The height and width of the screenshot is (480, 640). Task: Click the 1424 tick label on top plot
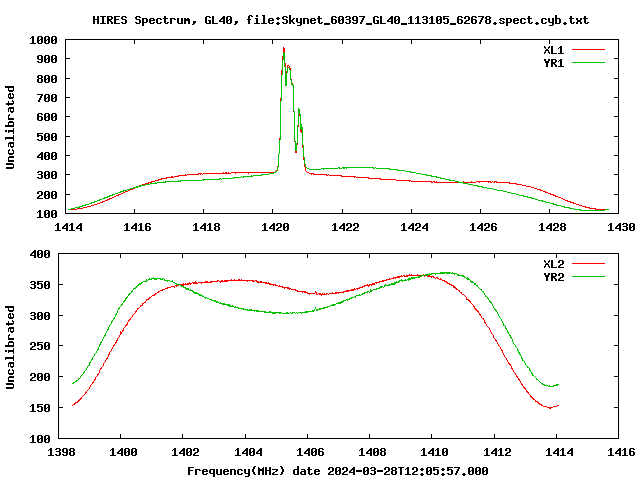pyautogui.click(x=414, y=227)
